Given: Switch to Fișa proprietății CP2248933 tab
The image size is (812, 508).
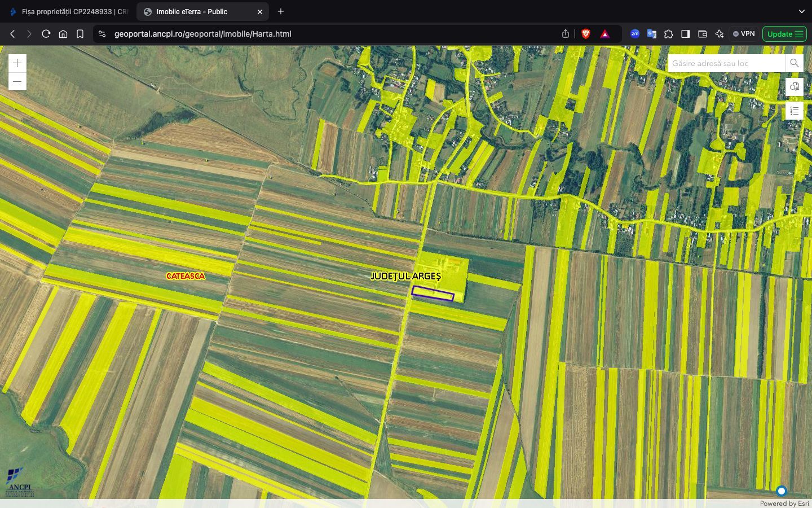Looking at the screenshot, I should tap(69, 11).
